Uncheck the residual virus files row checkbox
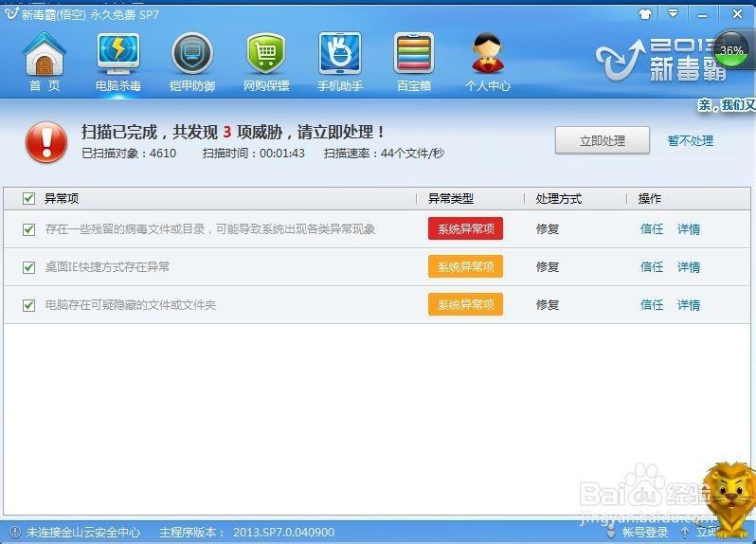756x544 pixels. click(x=29, y=229)
